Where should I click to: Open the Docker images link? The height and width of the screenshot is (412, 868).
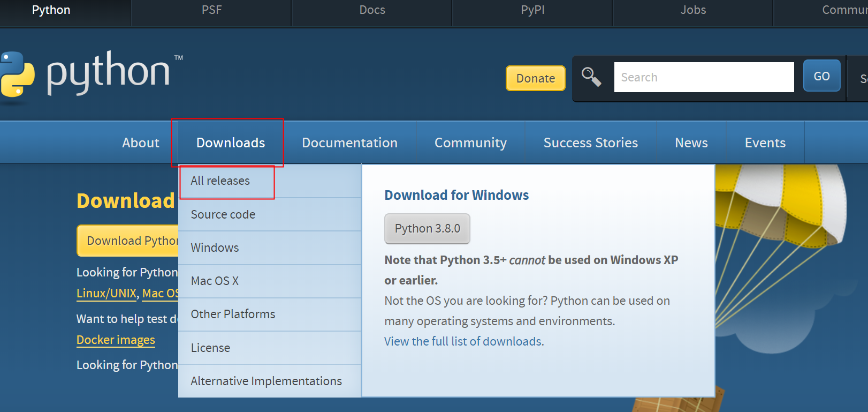coord(116,340)
